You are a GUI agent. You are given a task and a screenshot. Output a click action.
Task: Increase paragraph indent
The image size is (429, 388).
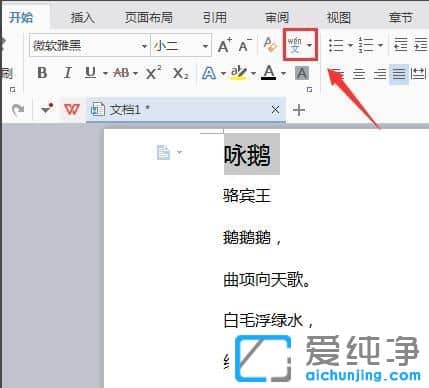[x=421, y=44]
